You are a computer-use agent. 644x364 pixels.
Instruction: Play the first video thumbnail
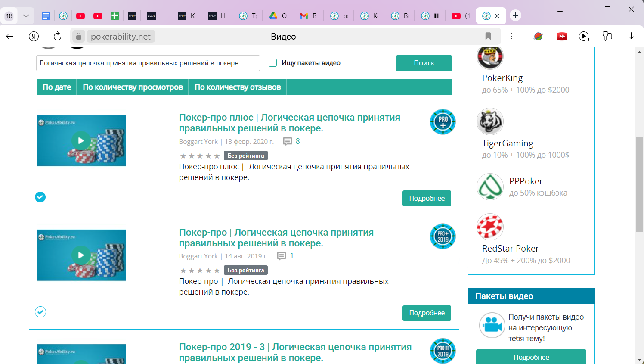pos(81,140)
